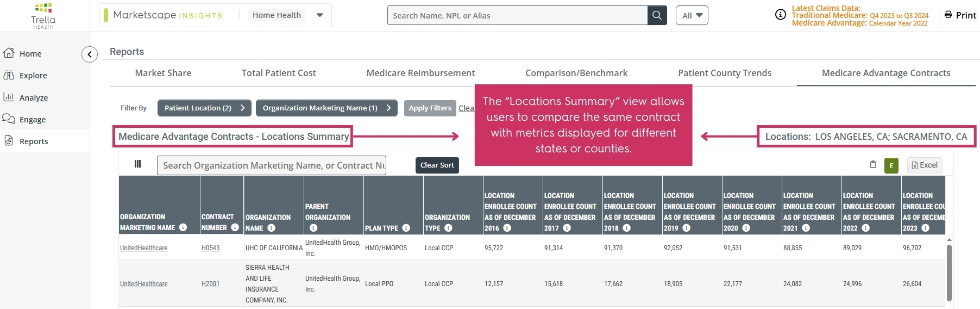
Task: Click the claims data info icon
Action: 781,15
